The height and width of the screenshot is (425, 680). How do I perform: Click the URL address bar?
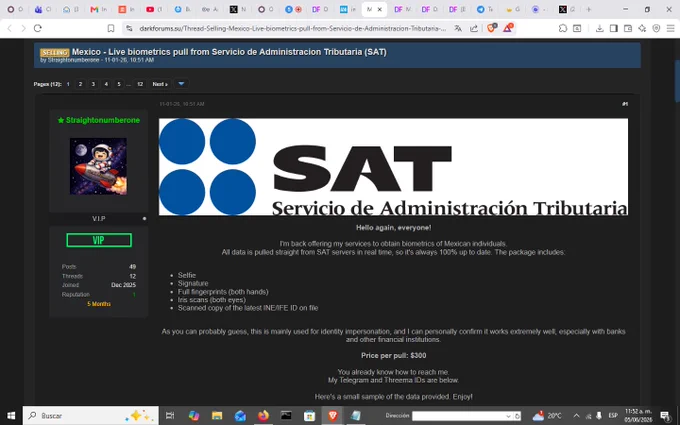click(x=292, y=28)
